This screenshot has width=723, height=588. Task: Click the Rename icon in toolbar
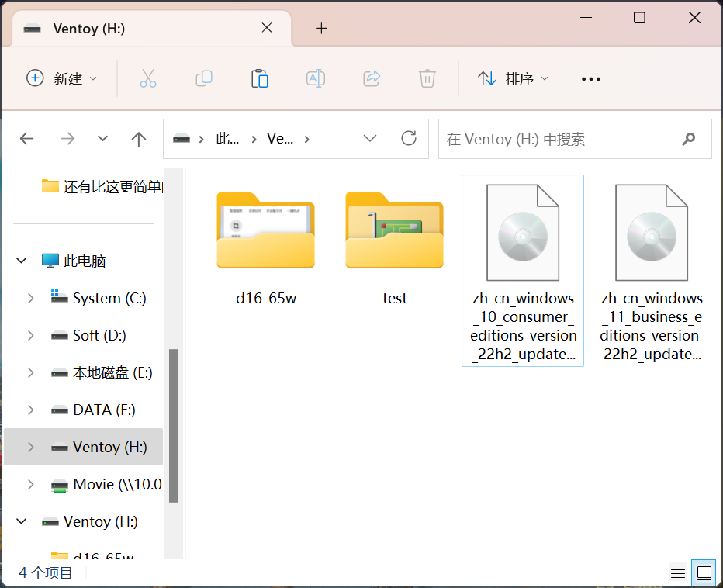pos(316,78)
